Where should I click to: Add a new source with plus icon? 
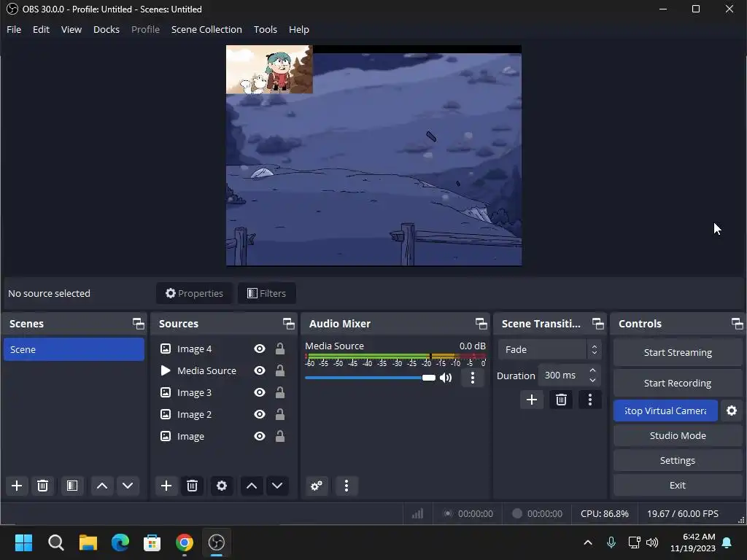tap(166, 486)
